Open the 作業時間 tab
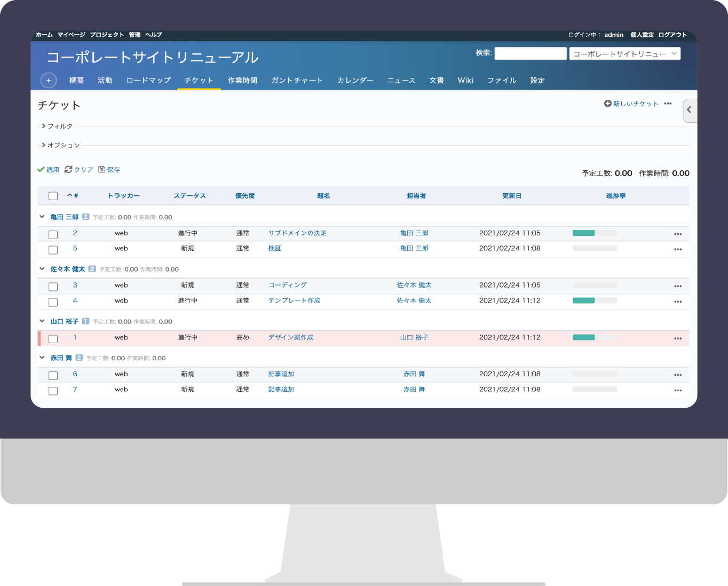 pos(242,80)
